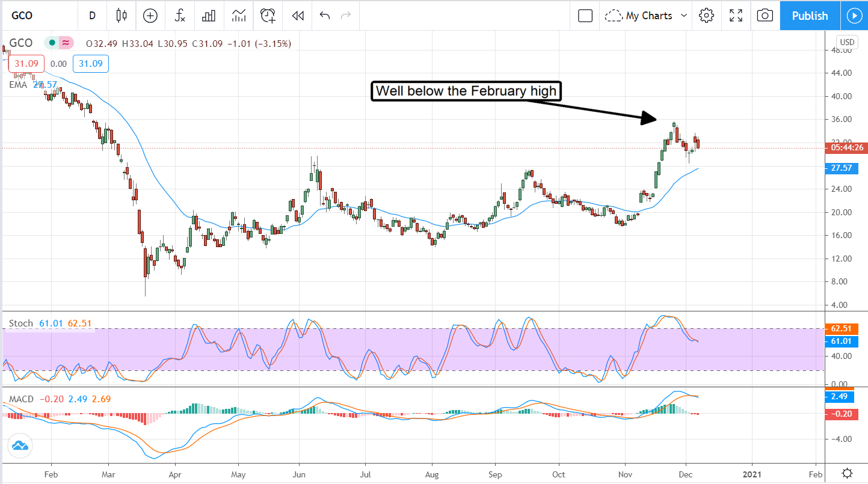This screenshot has height=484, width=868.
Task: Click the 27.57 EMA price label
Action: [x=842, y=168]
